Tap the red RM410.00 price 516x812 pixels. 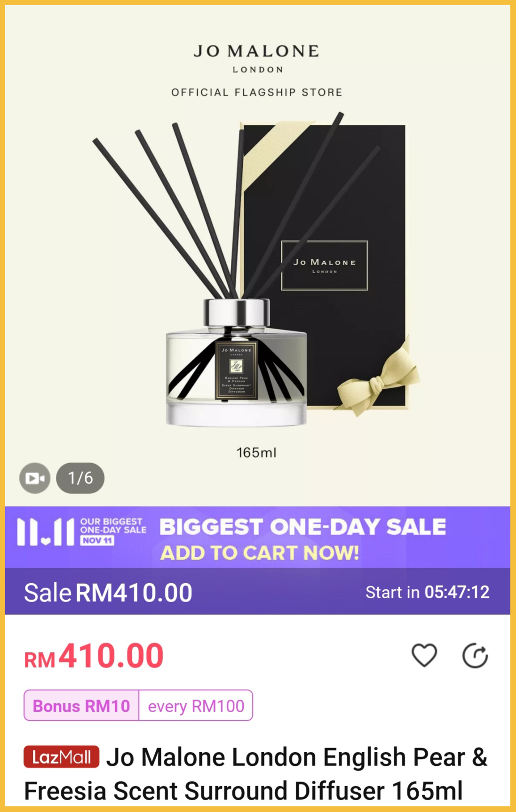pyautogui.click(x=94, y=656)
